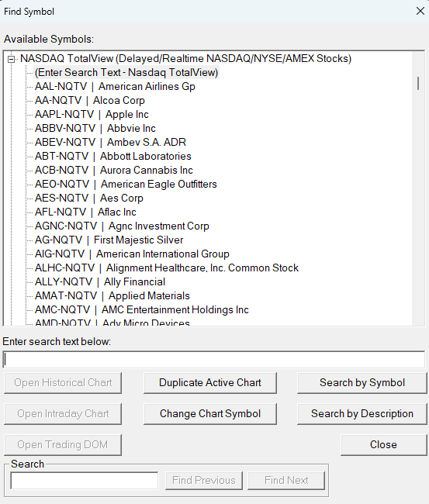
Task: Pick AES-NQTV Aes Corp
Action: pos(89,198)
